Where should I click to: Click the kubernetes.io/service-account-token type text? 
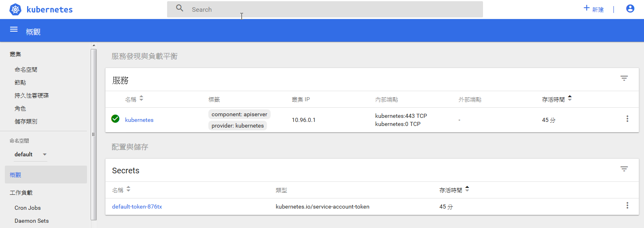[322, 207]
